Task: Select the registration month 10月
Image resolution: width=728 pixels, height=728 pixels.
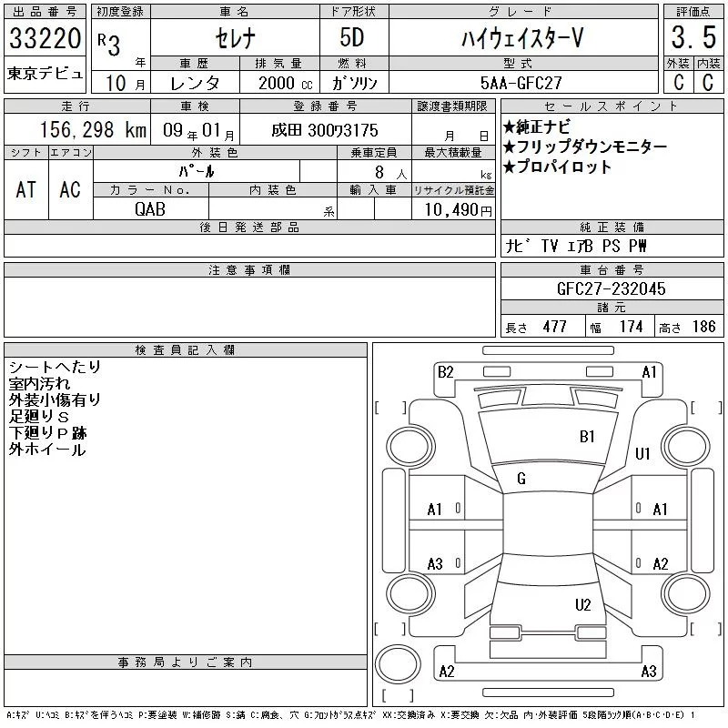Action: pos(126,83)
